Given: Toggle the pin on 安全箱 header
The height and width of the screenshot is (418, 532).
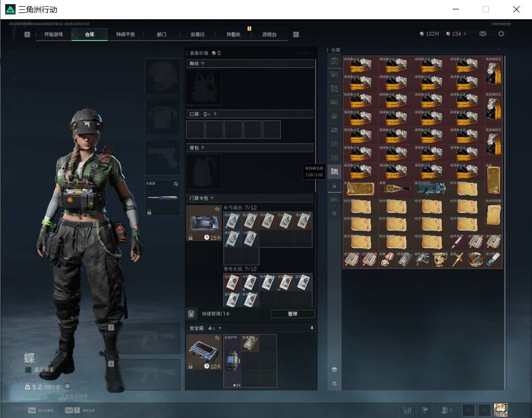Looking at the screenshot, I should 312,328.
